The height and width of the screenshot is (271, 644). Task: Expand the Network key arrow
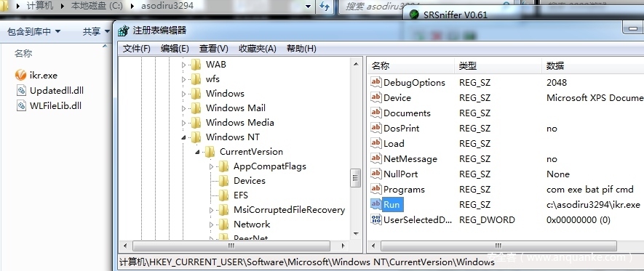click(x=212, y=225)
